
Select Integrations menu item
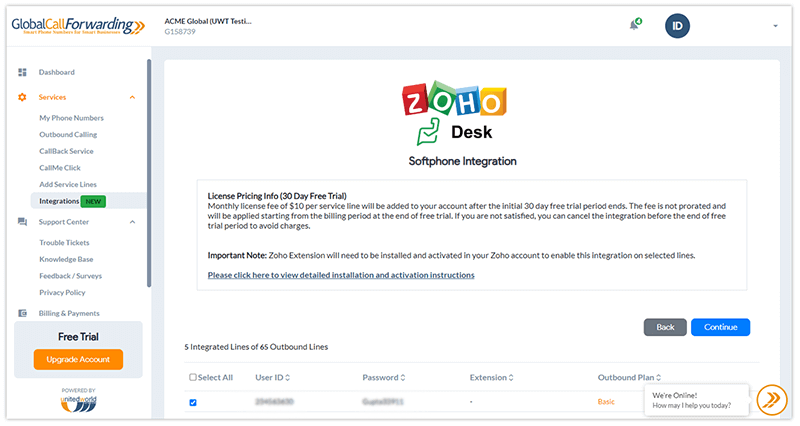pyautogui.click(x=59, y=201)
